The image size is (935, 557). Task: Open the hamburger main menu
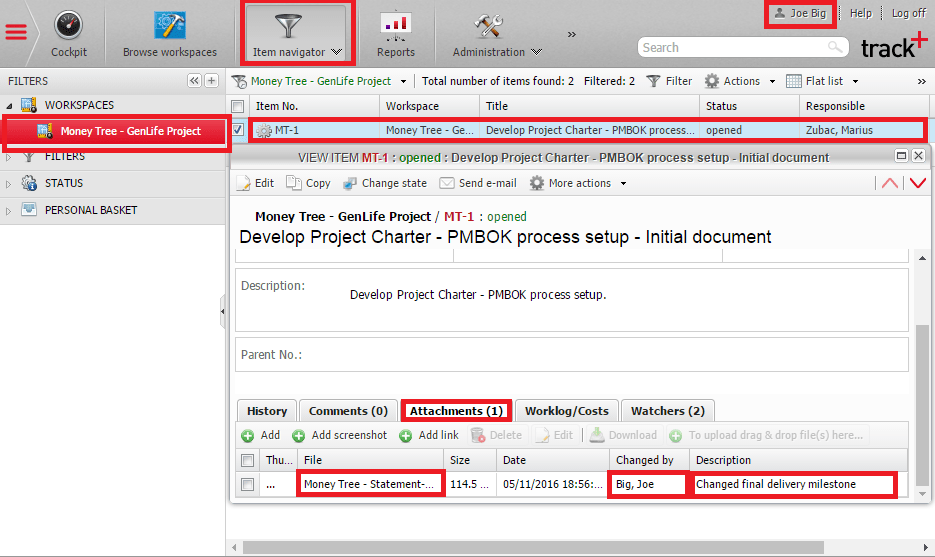(x=16, y=32)
